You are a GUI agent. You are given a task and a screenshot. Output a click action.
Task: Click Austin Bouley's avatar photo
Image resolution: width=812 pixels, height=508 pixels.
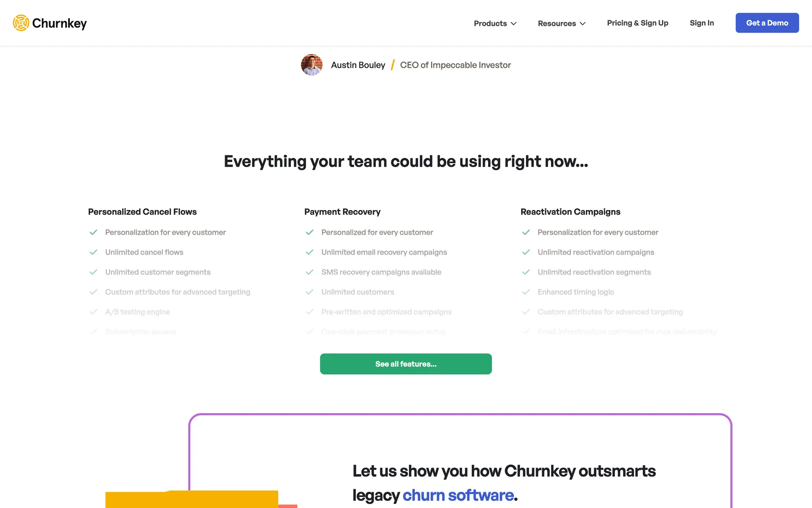coord(312,65)
